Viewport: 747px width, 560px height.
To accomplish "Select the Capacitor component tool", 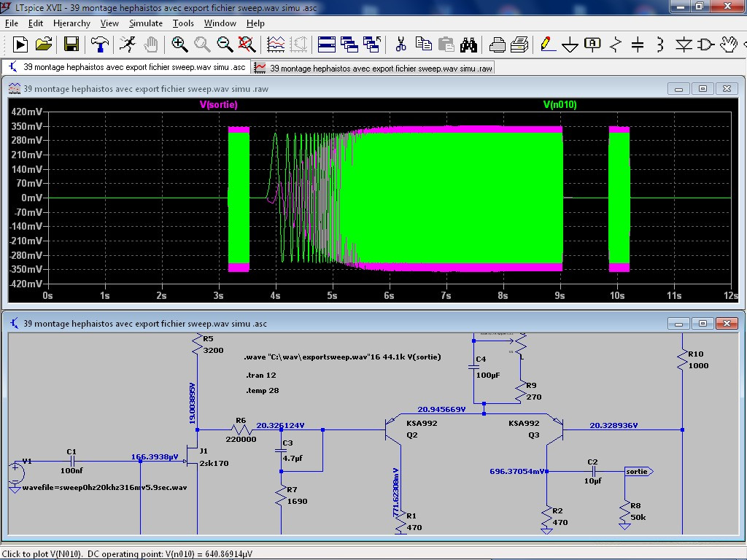I will [638, 44].
